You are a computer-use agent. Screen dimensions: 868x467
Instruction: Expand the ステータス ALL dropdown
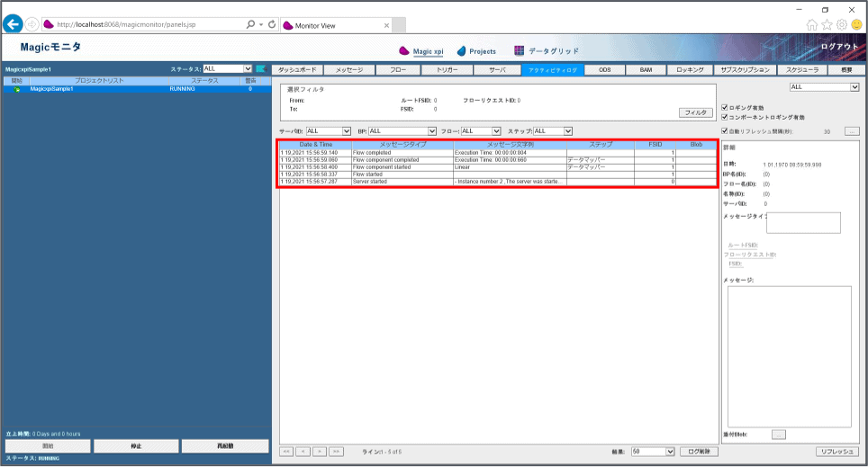[227, 68]
